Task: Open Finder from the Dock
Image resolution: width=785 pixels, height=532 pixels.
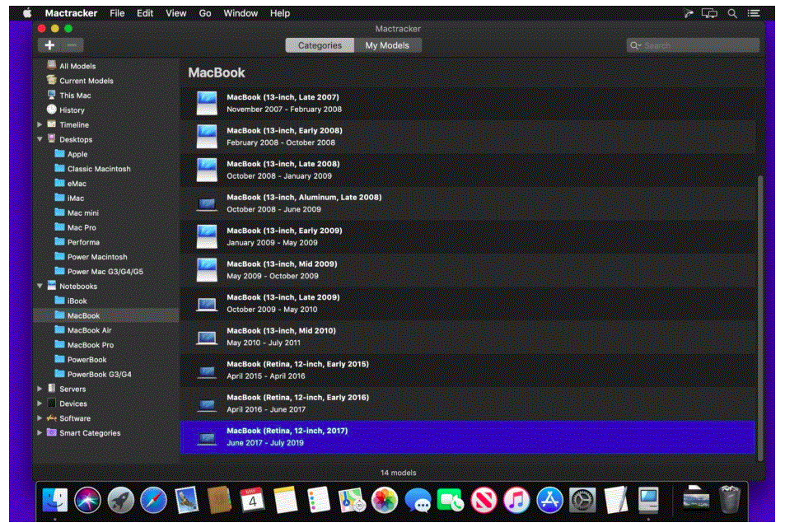Action: click(55, 500)
